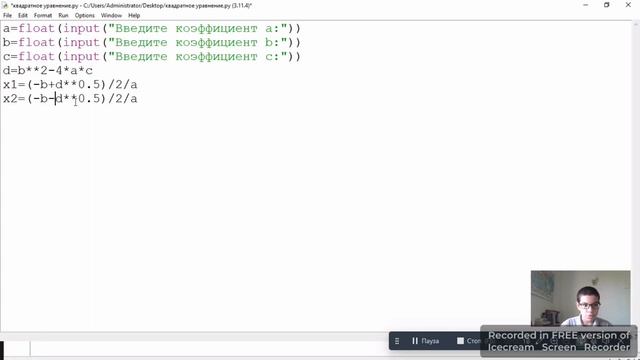Pause the recording with the Пауза button
The width and height of the screenshot is (640, 360).
pos(425,341)
